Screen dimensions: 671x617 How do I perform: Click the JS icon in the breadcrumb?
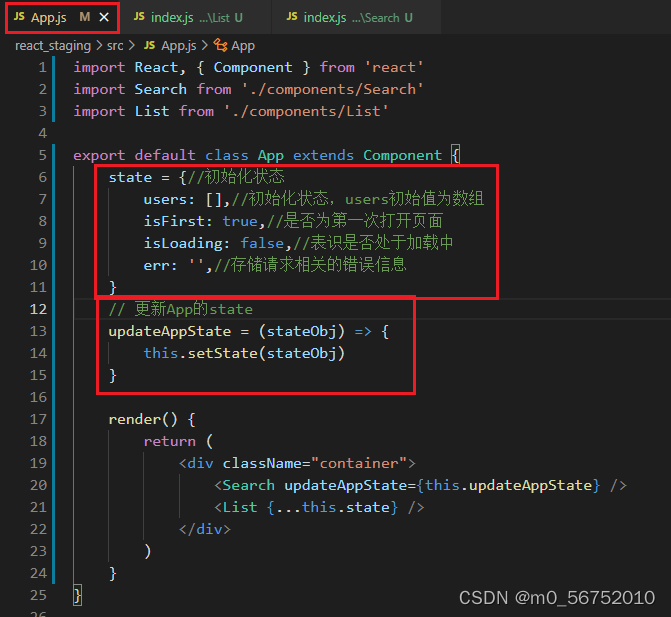pos(149,45)
